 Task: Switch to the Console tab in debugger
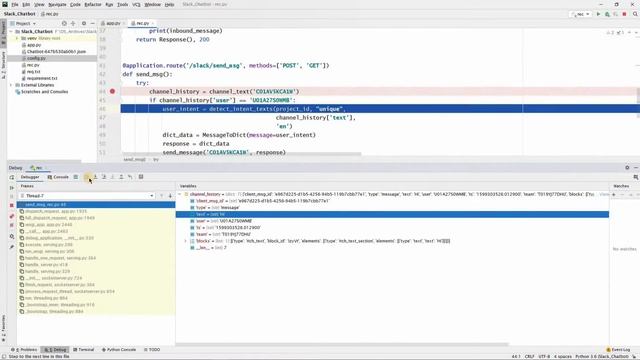pyautogui.click(x=58, y=177)
